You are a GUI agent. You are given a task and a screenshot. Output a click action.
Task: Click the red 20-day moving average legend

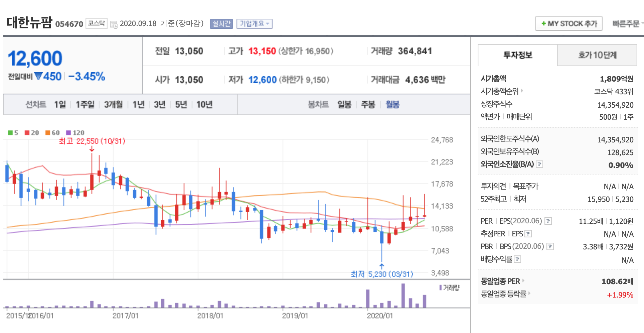32,133
